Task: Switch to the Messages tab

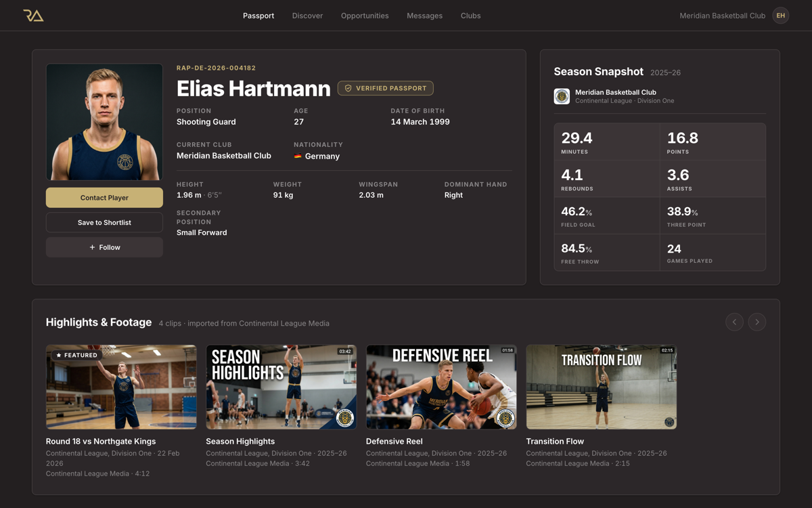Action: click(424, 16)
